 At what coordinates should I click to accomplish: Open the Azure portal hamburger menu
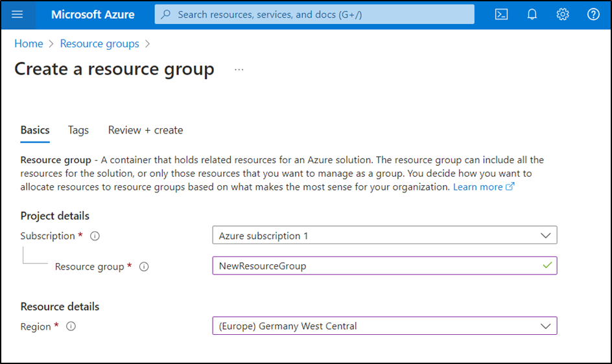18,14
